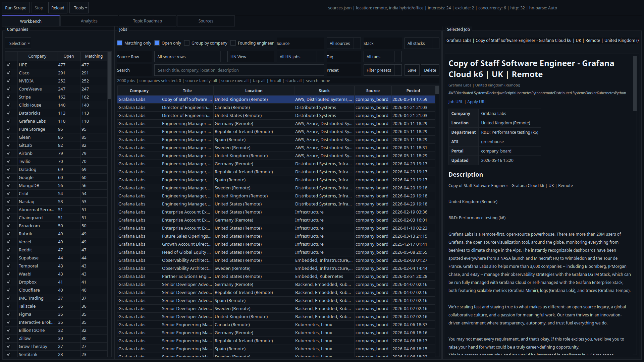Save the current filter preset
This screenshot has width=644, height=362.
tap(412, 70)
